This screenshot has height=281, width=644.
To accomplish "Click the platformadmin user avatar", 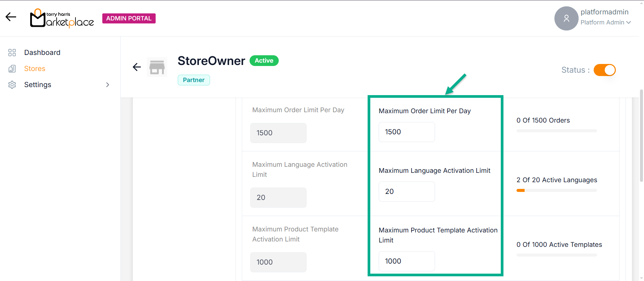I will click(x=566, y=18).
